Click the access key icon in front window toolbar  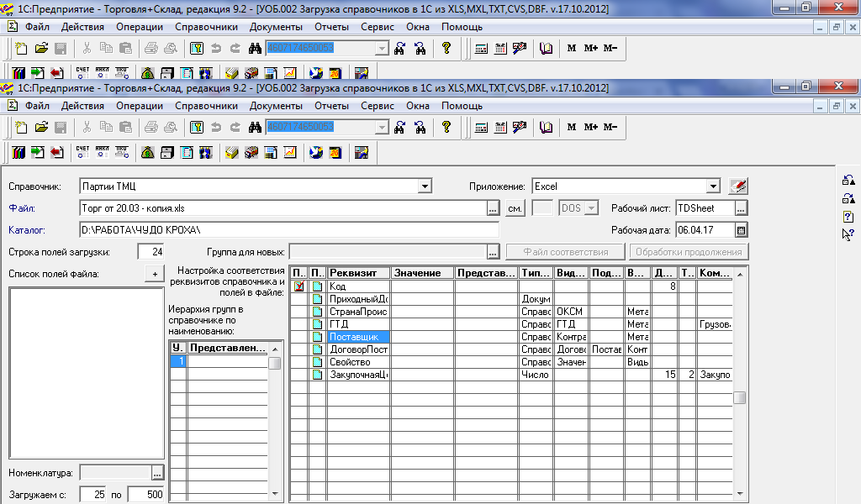[x=197, y=127]
